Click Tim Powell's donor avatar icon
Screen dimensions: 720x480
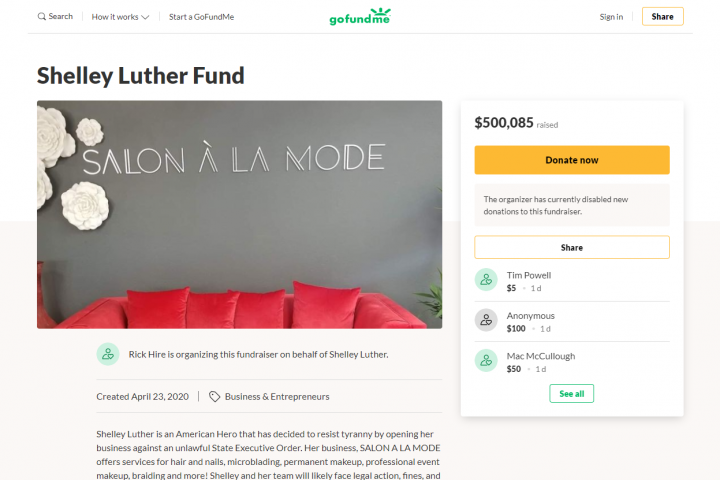(x=486, y=279)
